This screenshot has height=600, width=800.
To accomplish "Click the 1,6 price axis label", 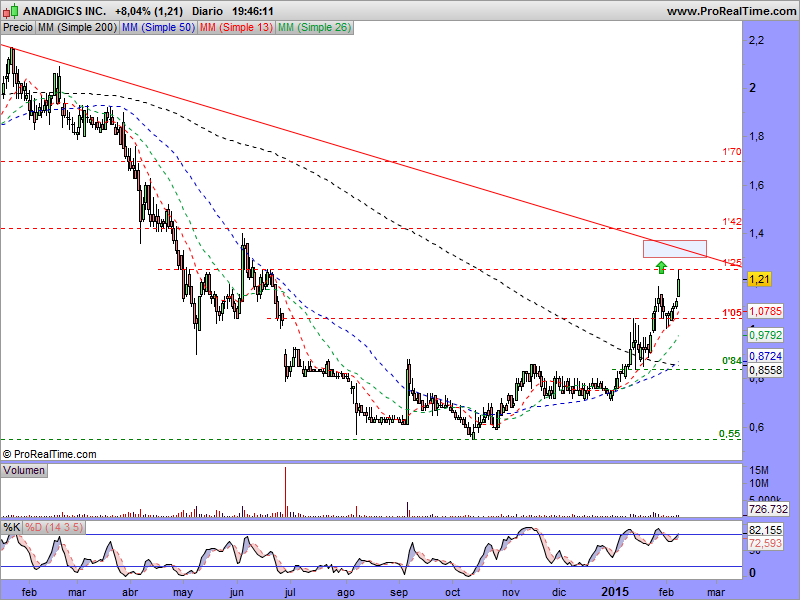I will click(x=756, y=185).
